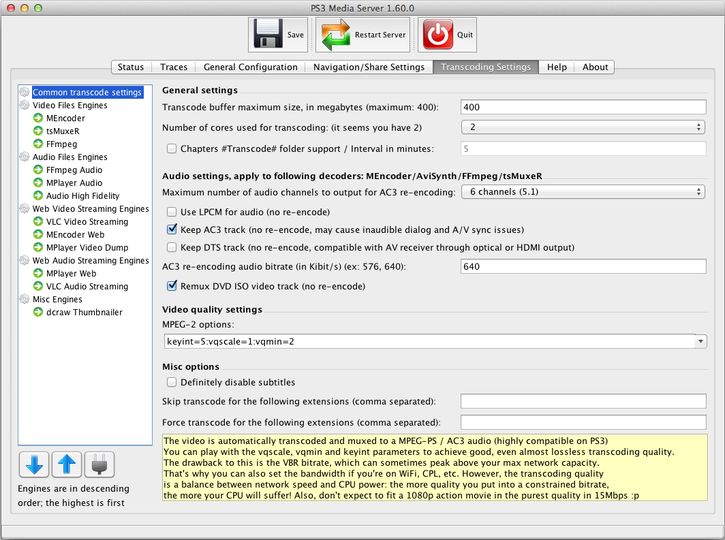
Task: Click green icon beside MEncoder Web
Action: click(x=38, y=234)
